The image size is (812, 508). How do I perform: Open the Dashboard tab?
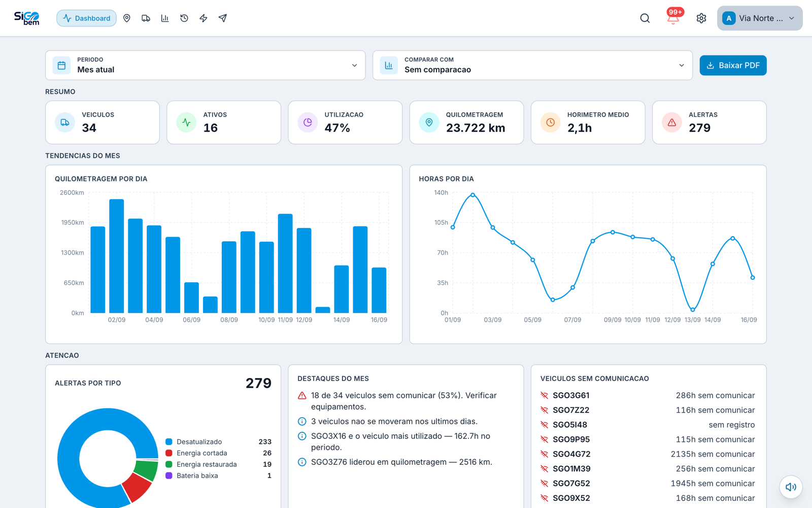pyautogui.click(x=86, y=18)
